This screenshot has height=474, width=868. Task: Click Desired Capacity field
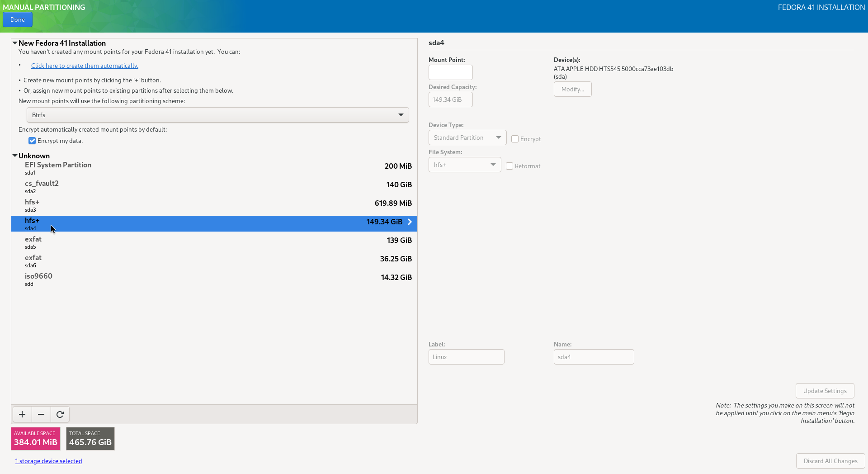click(x=451, y=100)
